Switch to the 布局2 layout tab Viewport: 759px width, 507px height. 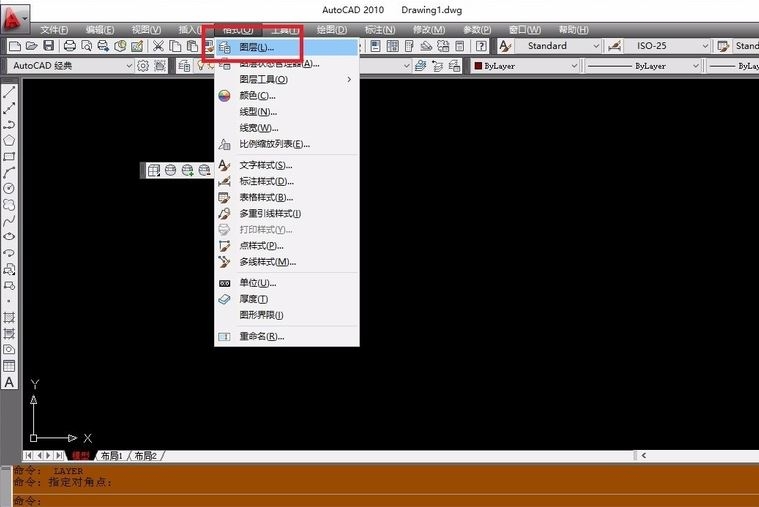click(146, 456)
